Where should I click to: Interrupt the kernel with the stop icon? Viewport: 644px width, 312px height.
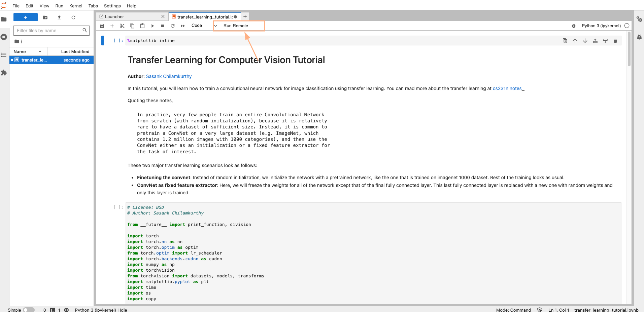(x=163, y=26)
